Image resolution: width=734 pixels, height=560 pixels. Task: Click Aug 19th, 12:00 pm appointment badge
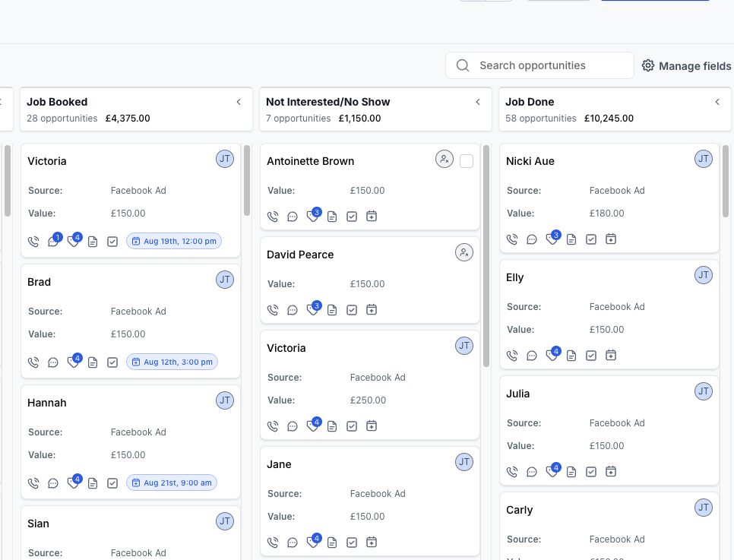(174, 241)
